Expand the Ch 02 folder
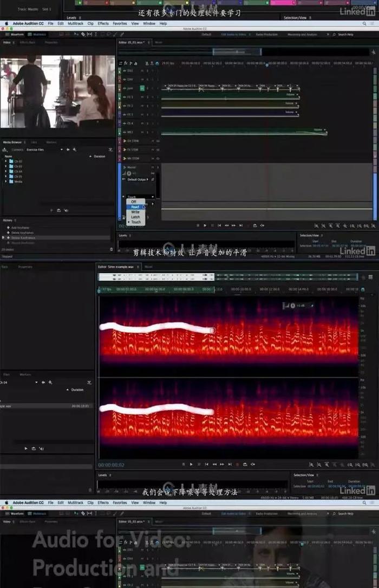379x588 pixels. click(5, 161)
